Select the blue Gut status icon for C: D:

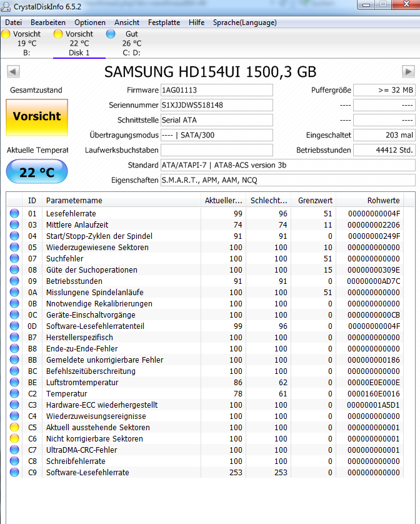pyautogui.click(x=111, y=34)
